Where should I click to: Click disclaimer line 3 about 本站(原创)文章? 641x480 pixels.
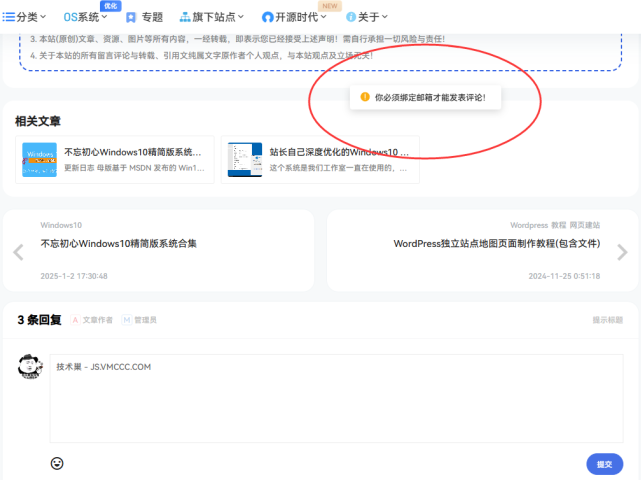[237, 39]
